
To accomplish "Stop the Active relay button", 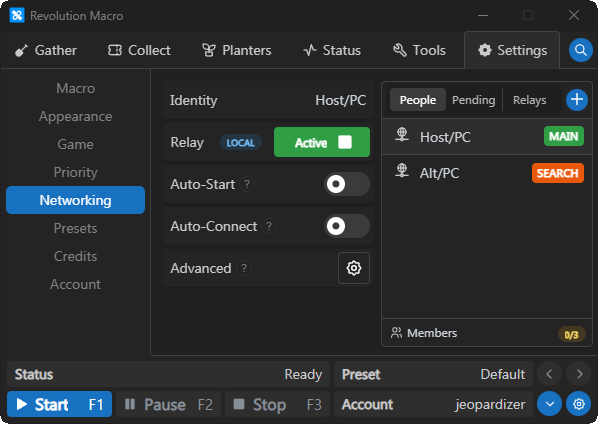I will [322, 142].
